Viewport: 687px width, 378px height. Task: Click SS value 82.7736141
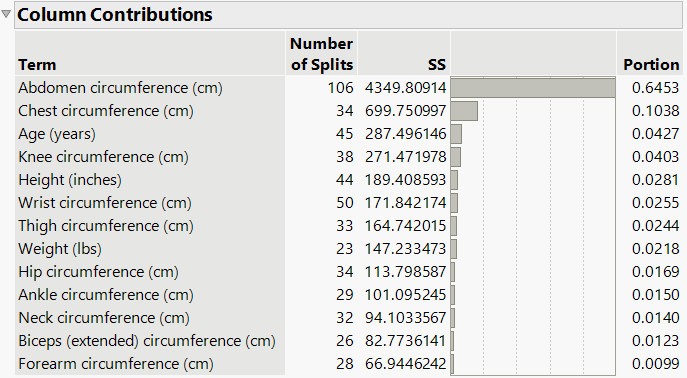(x=405, y=341)
